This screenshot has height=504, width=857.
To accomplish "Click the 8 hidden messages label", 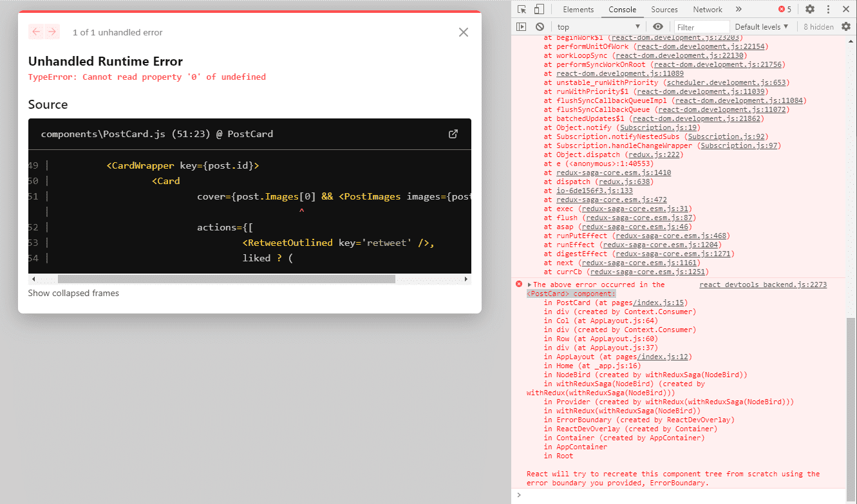I will pos(818,27).
